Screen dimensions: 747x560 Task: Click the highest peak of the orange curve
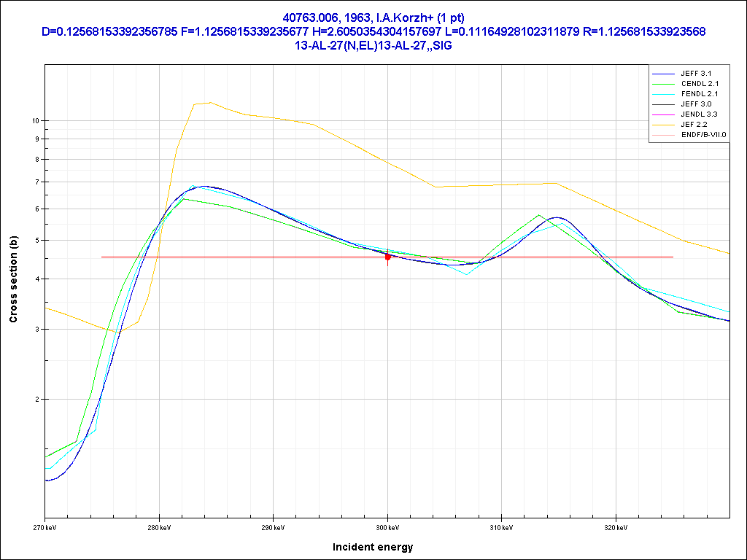[209, 103]
